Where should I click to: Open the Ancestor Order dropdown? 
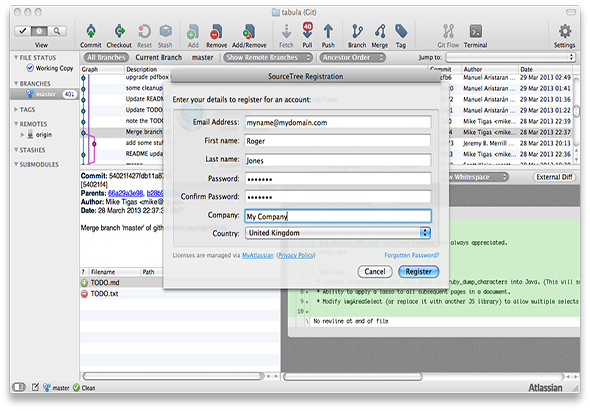(353, 58)
